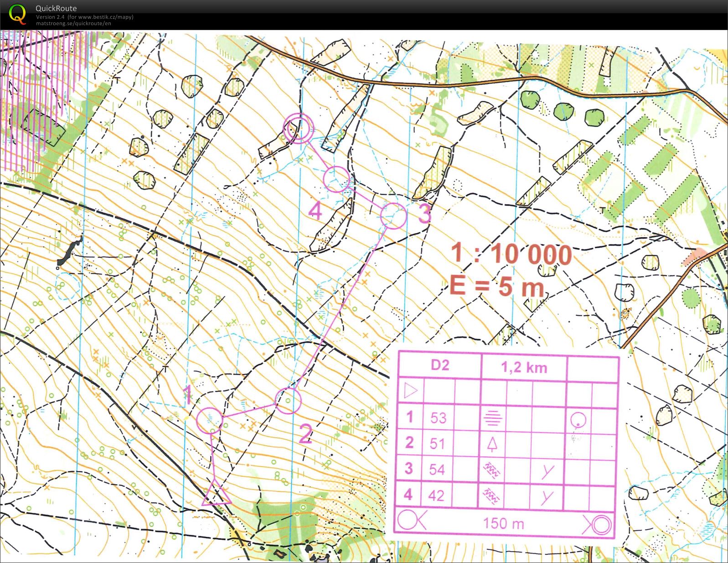Click the QuickRoute title text

click(56, 8)
